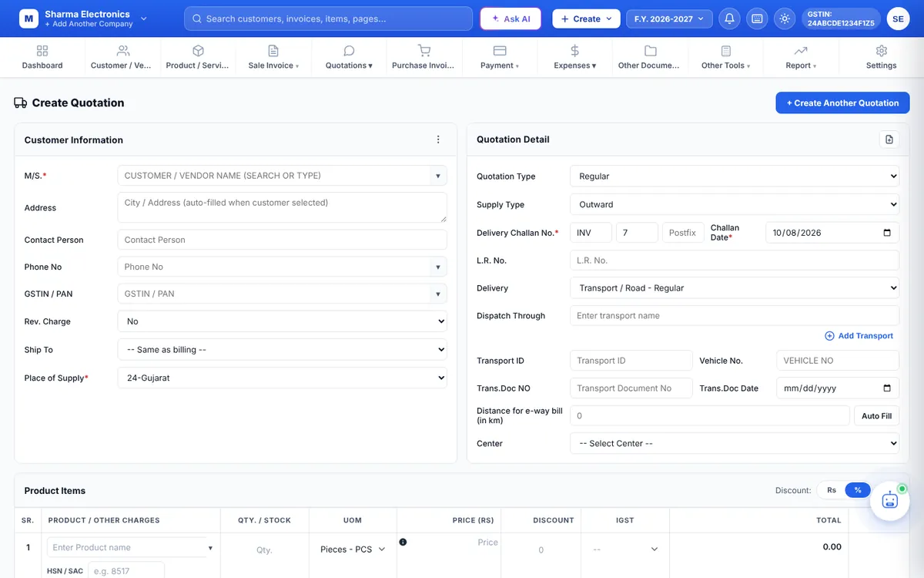Open the Purchase Invoice cart icon
Screen dimensions: 924x578
423,51
